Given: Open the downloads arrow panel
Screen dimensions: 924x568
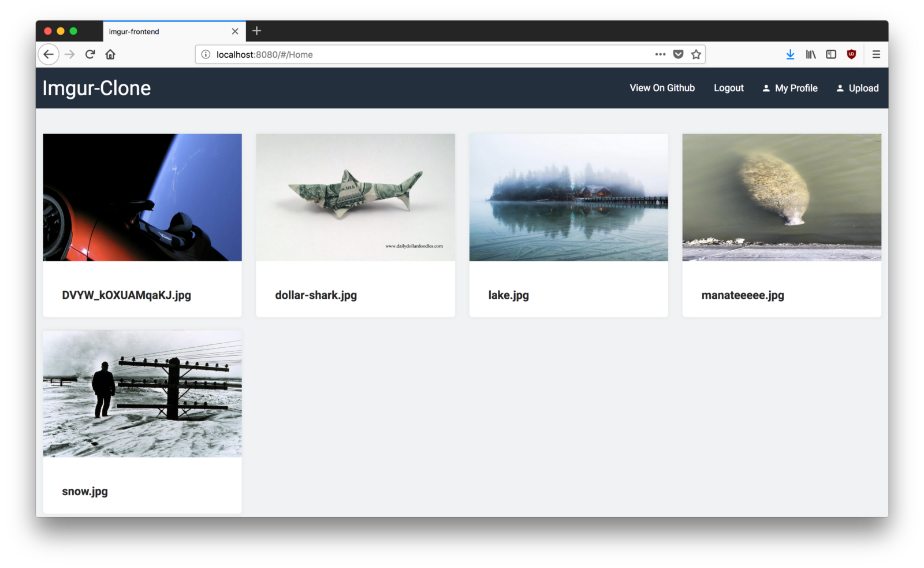Looking at the screenshot, I should pyautogui.click(x=790, y=54).
